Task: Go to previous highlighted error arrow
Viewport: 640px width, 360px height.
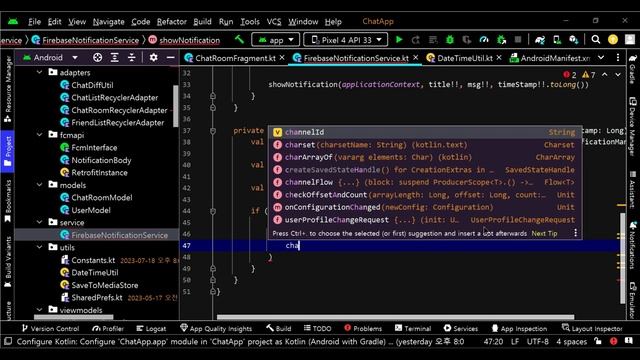Action: point(604,75)
